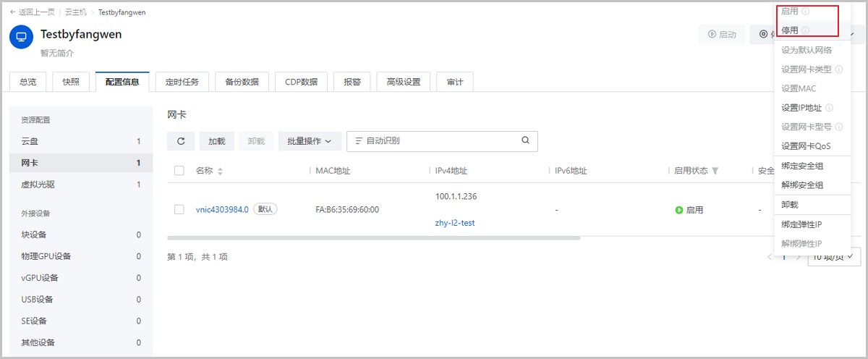868x359 pixels.
Task: Switch to the 快照 tab
Action: [71, 82]
